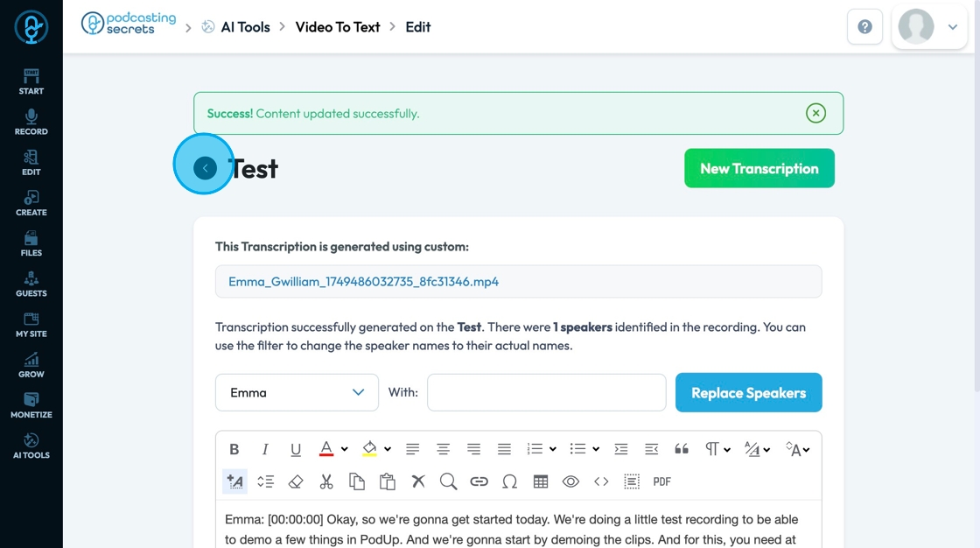This screenshot has height=548, width=980.
Task: Toggle underline formatting
Action: pos(296,449)
